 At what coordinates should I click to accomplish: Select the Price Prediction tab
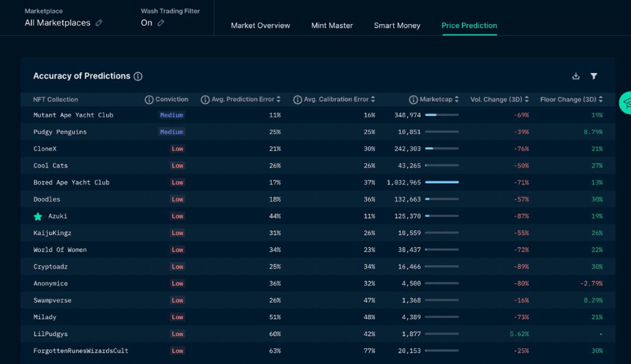coord(469,25)
